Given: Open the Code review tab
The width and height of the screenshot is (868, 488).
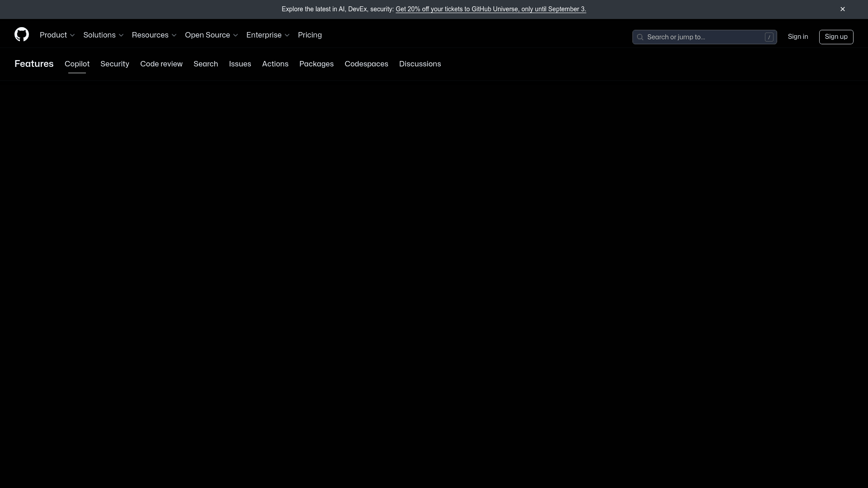Looking at the screenshot, I should (161, 64).
